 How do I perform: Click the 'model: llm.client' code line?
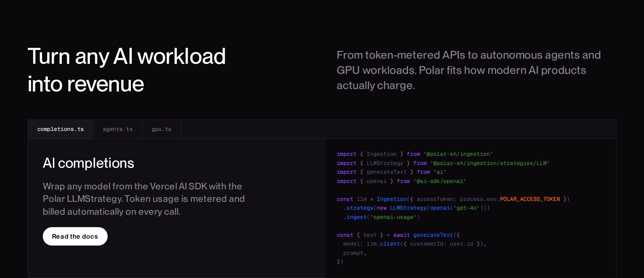pos(414,244)
